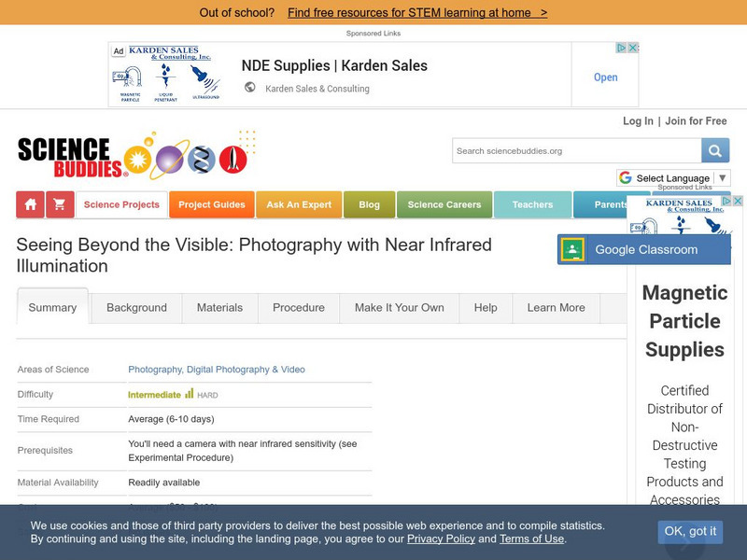Viewport: 747px width, 560px height.
Task: Select the Materials tab
Action: (x=219, y=307)
